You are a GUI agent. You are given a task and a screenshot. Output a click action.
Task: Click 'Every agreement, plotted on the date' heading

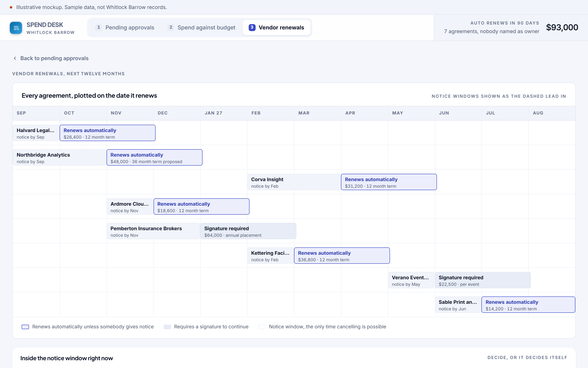[89, 96]
